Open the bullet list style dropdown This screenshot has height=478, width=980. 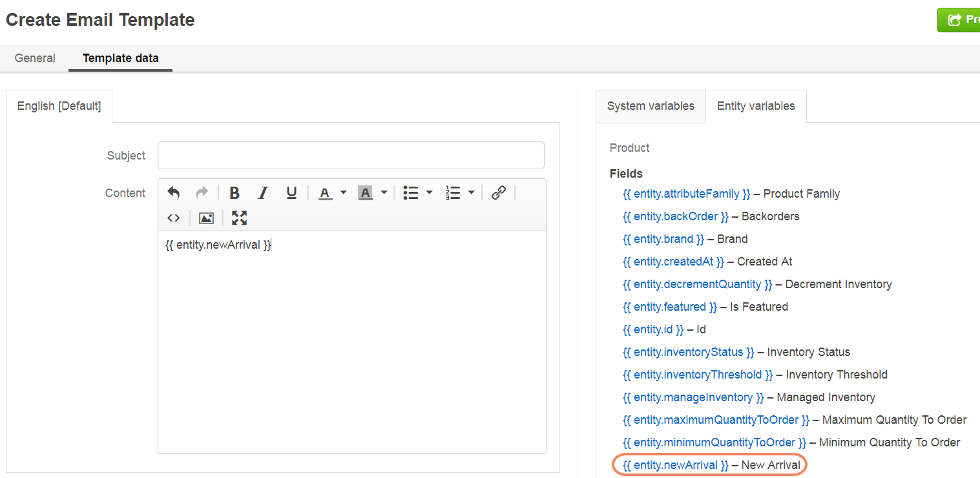pyautogui.click(x=429, y=192)
